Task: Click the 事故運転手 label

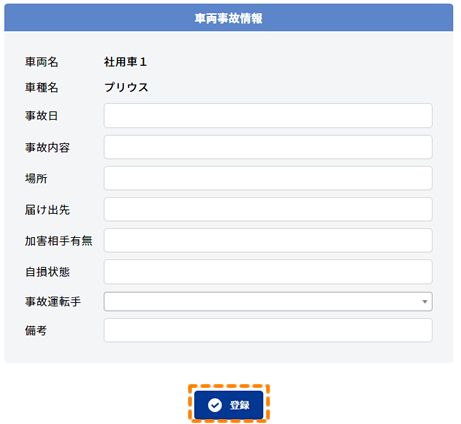Action: (x=53, y=302)
